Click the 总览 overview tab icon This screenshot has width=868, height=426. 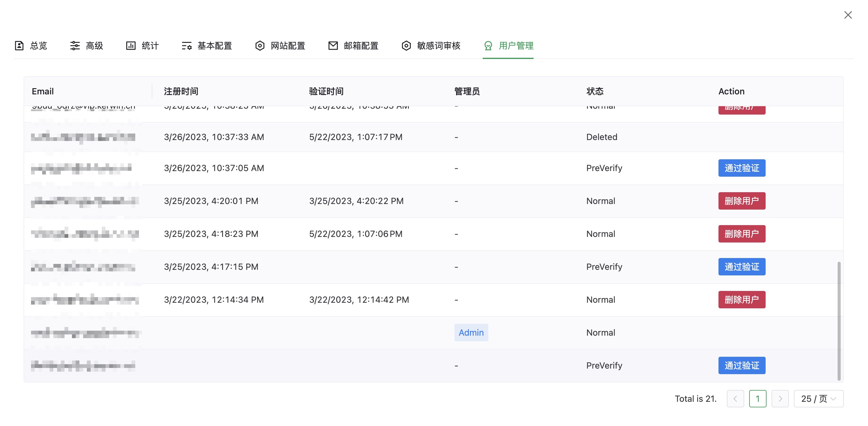tap(19, 46)
